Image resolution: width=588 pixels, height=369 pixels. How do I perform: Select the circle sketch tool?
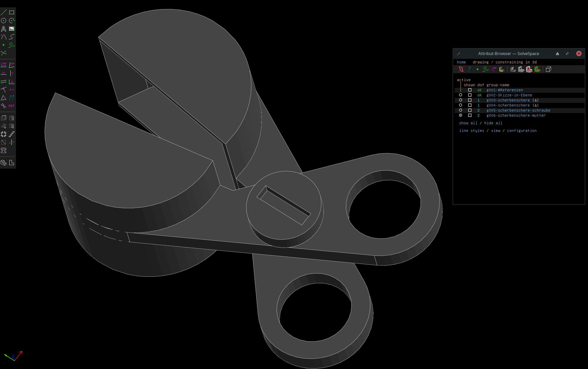click(x=4, y=21)
